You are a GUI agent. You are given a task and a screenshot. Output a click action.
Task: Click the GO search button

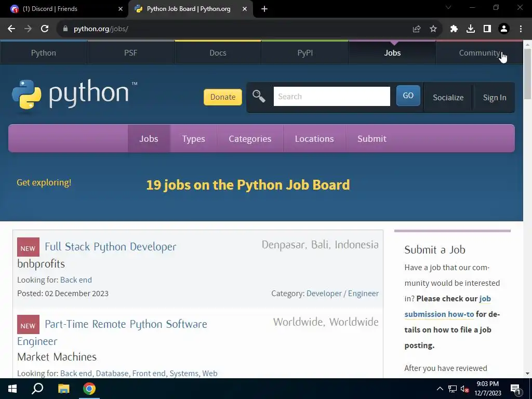pos(408,96)
